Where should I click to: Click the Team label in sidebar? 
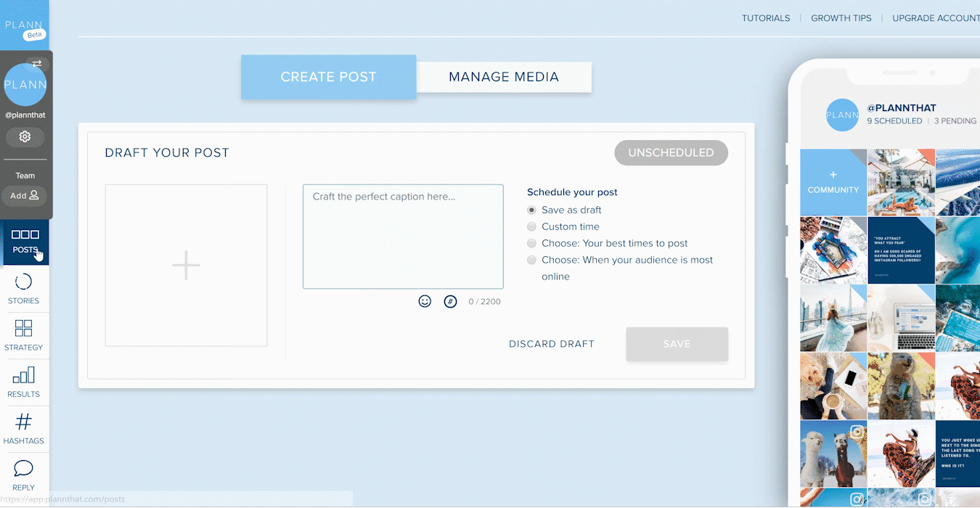pos(25,176)
